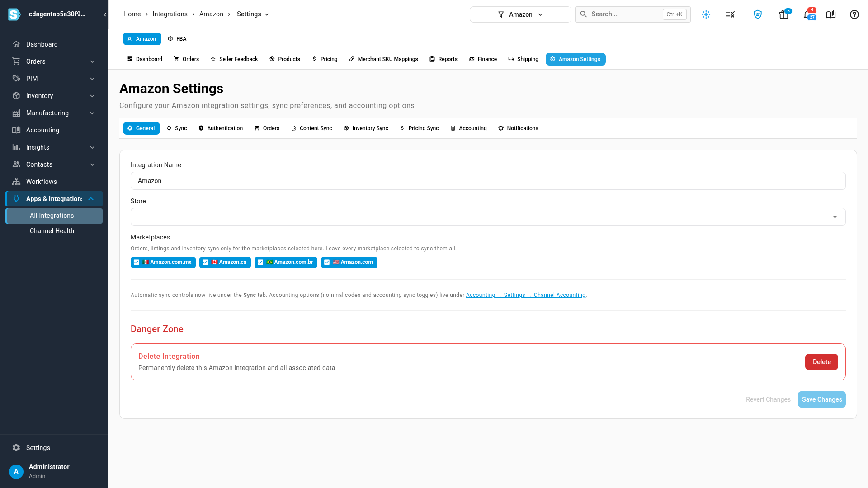Open the Amazon filter dropdown in header
Viewport: 868px width, 488px height.
[520, 14]
